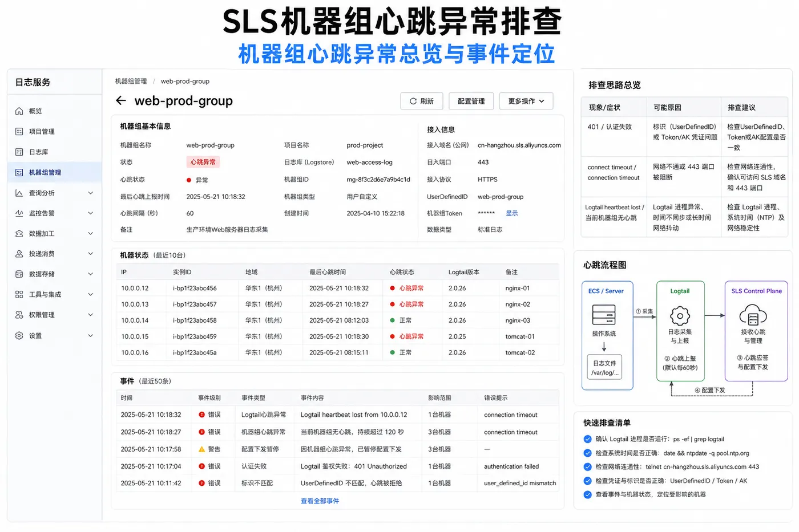This screenshot has height=532, width=799.
Task: Click the 概览 home icon in sidebar
Action: tap(19, 111)
